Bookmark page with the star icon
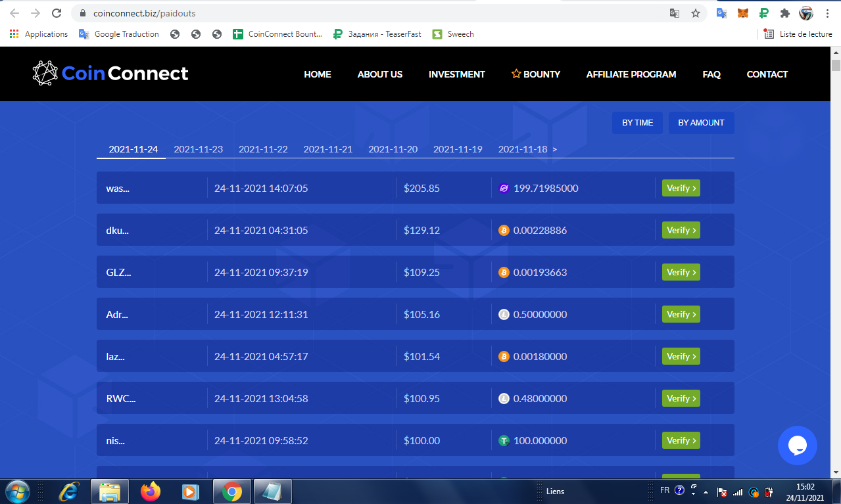This screenshot has width=841, height=504. click(695, 13)
